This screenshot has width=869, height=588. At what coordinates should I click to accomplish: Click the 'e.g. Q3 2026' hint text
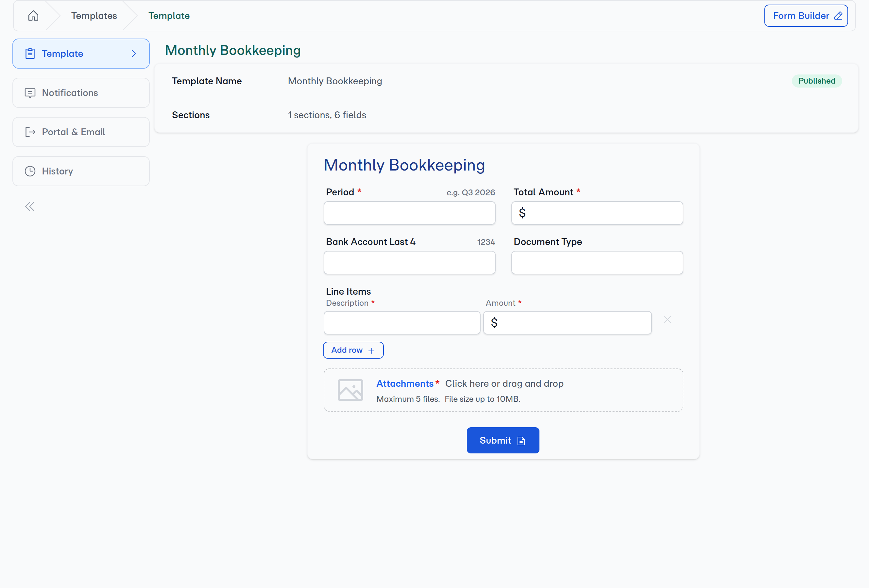click(470, 192)
